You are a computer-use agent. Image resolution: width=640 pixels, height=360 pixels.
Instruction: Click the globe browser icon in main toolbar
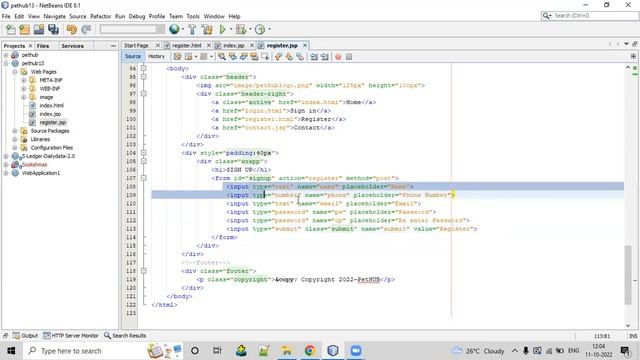(174, 29)
